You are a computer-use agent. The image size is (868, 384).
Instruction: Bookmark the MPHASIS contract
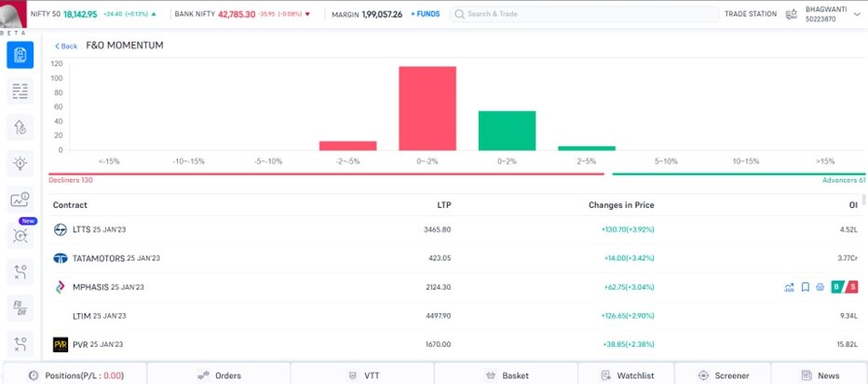tap(806, 287)
